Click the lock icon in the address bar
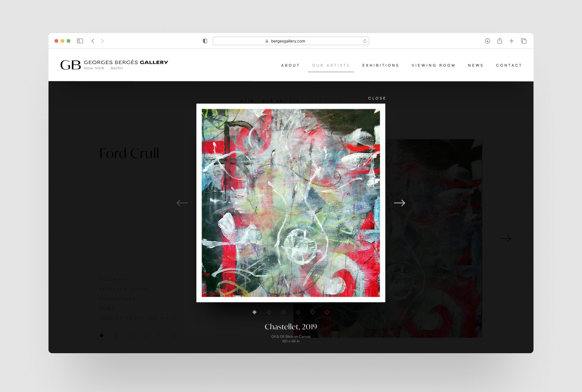 (x=267, y=41)
